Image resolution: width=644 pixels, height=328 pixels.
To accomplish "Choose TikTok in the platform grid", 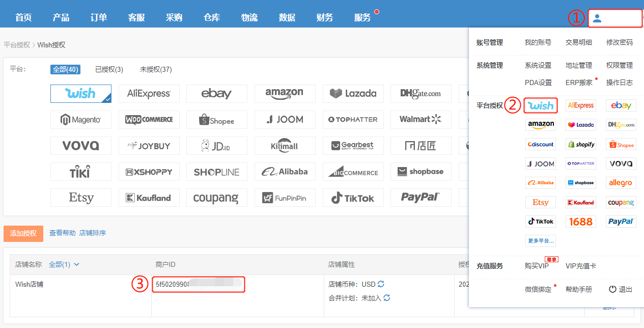I will point(353,198).
